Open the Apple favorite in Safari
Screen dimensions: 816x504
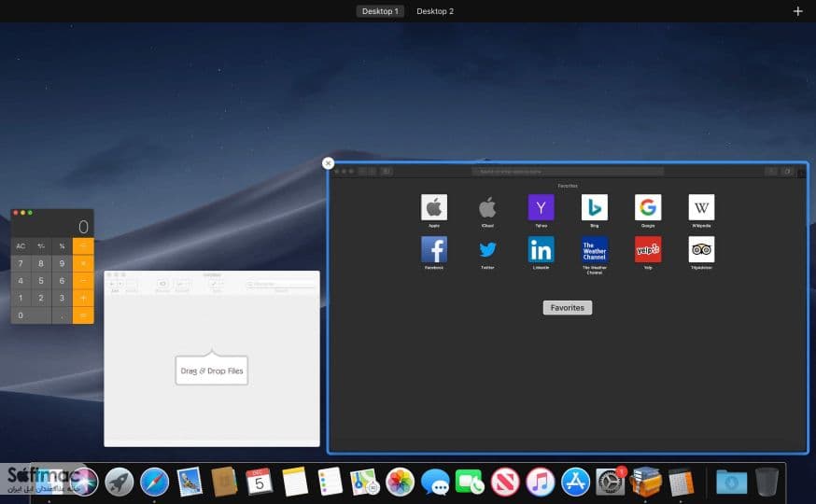click(x=434, y=207)
